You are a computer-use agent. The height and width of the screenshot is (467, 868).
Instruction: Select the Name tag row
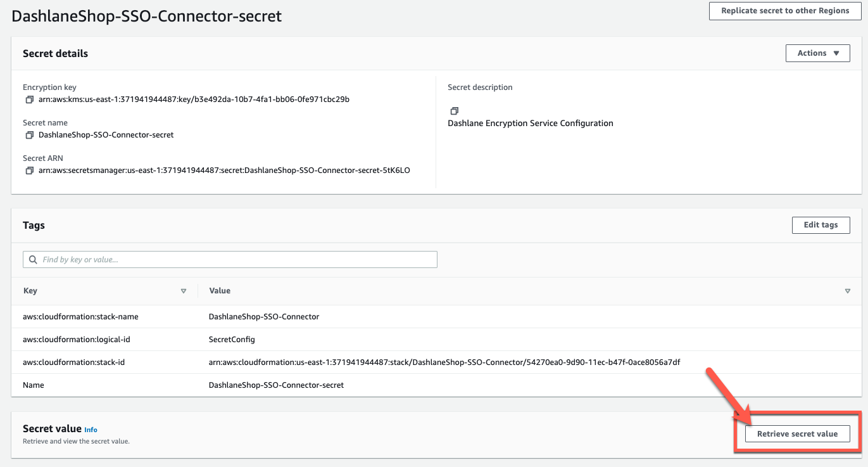point(32,385)
